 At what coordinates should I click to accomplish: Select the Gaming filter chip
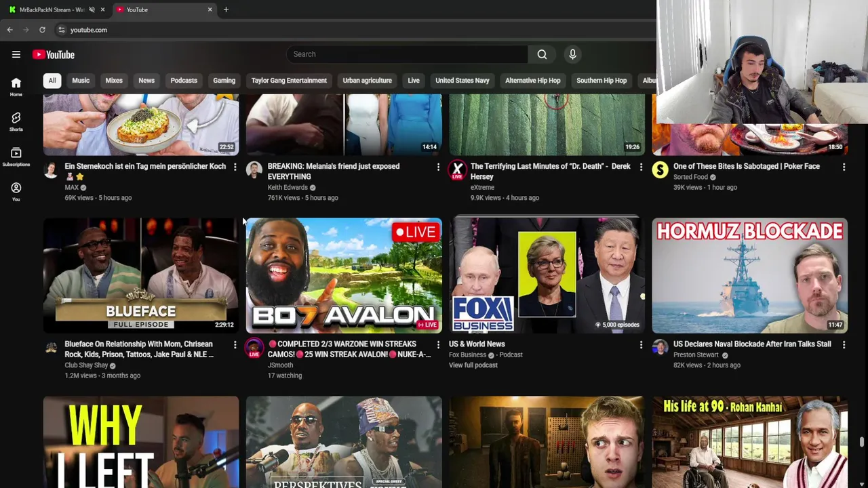click(224, 81)
